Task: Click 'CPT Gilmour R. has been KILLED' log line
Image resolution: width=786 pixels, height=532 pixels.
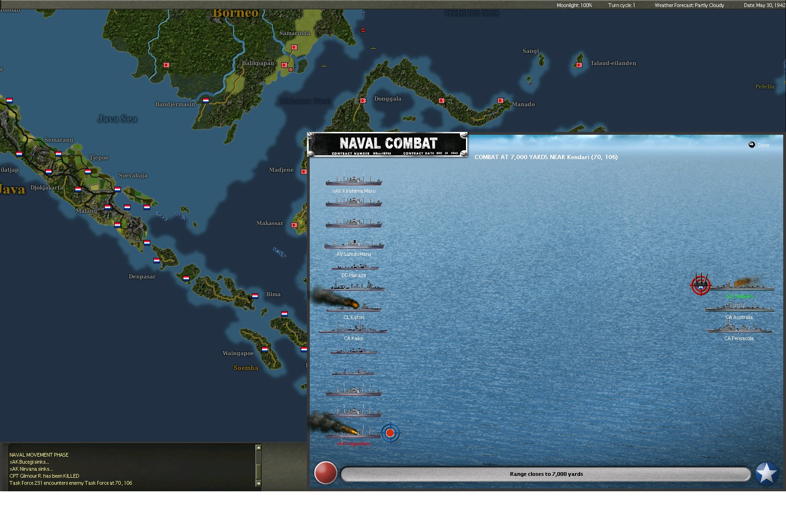Action: pyautogui.click(x=44, y=476)
